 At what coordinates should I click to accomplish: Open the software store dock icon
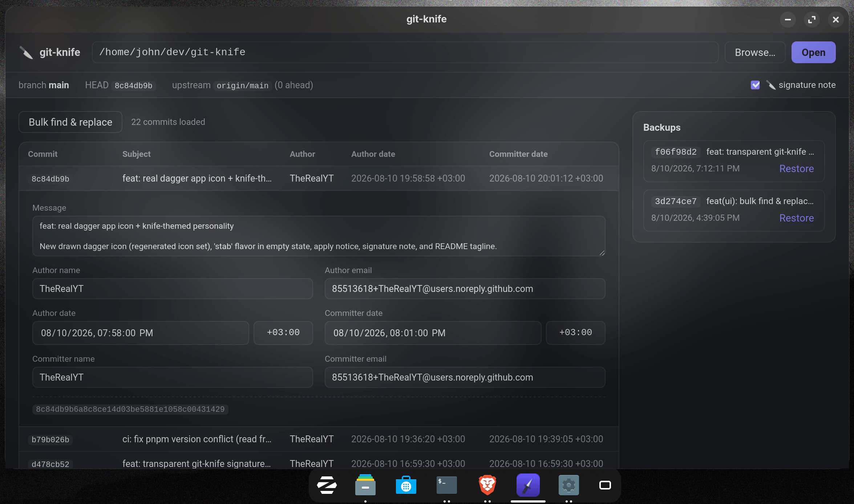[406, 485]
